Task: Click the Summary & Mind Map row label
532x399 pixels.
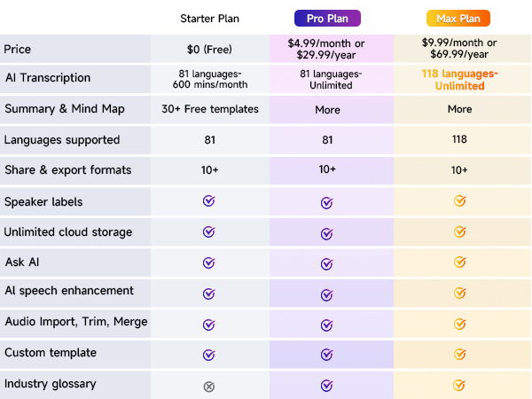Action: [63, 109]
